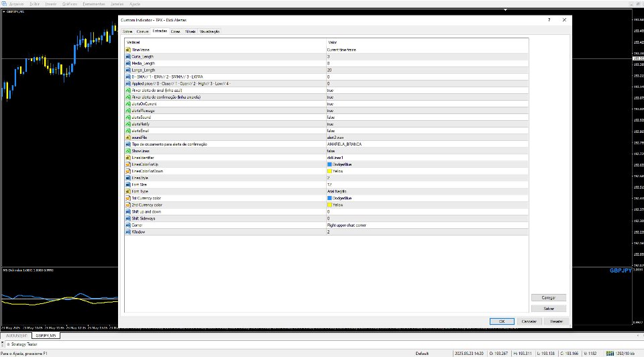Pick the DodgerBlue swatch for LinesColorForUp
Image resolution: width=644 pixels, height=357 pixels.
click(x=329, y=164)
